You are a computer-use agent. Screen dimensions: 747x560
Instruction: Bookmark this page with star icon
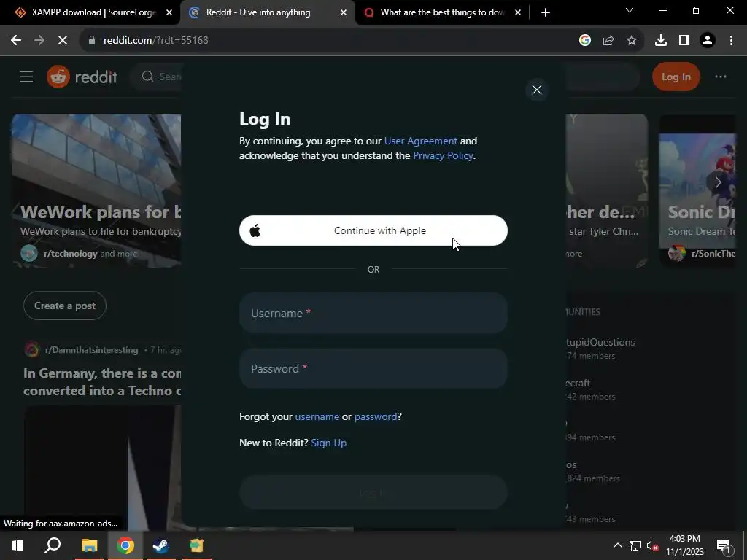tap(631, 41)
